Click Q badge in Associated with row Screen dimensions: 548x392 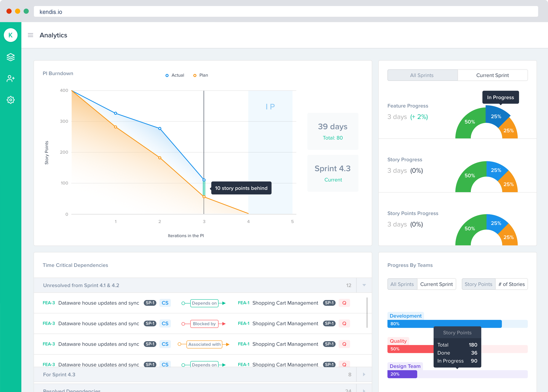coord(344,344)
